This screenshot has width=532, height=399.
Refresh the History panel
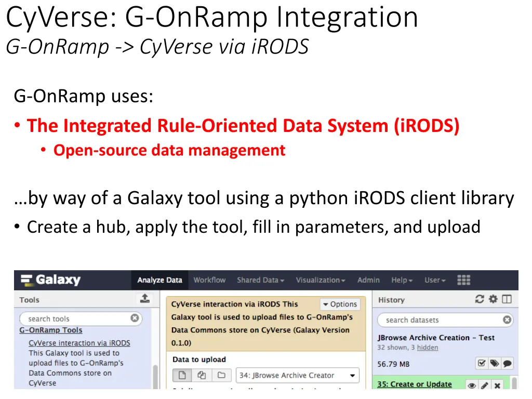click(480, 299)
